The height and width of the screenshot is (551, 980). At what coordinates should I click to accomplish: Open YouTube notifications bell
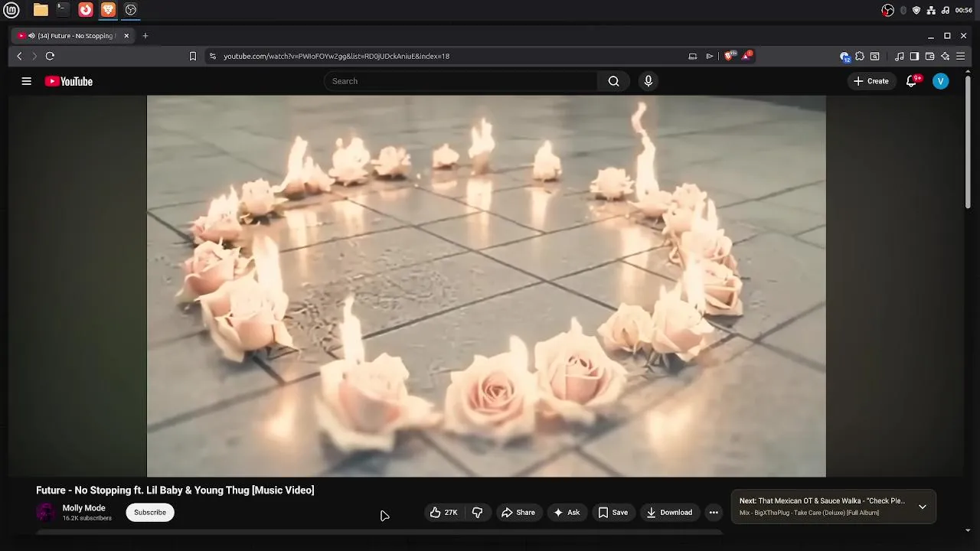pos(911,81)
